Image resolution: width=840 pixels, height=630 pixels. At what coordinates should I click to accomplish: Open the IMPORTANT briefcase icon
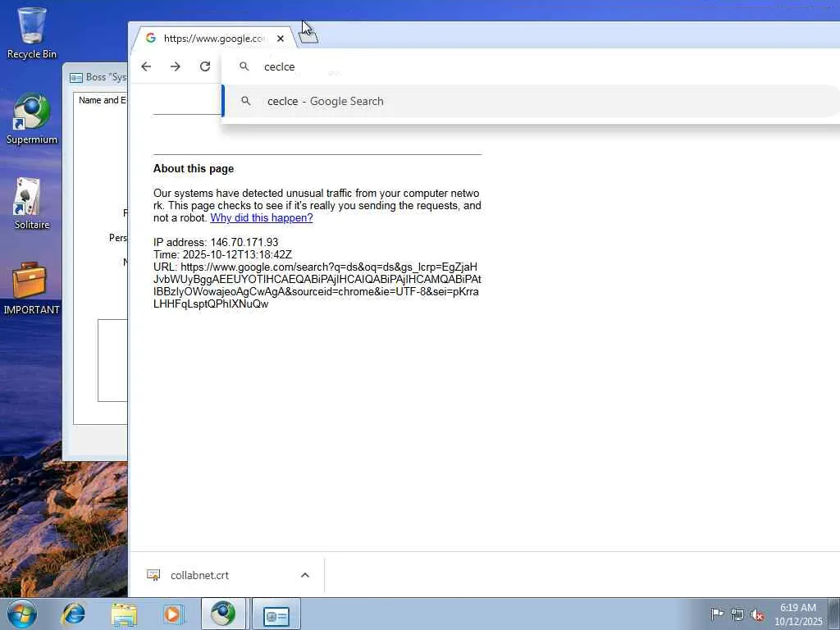pos(31,289)
